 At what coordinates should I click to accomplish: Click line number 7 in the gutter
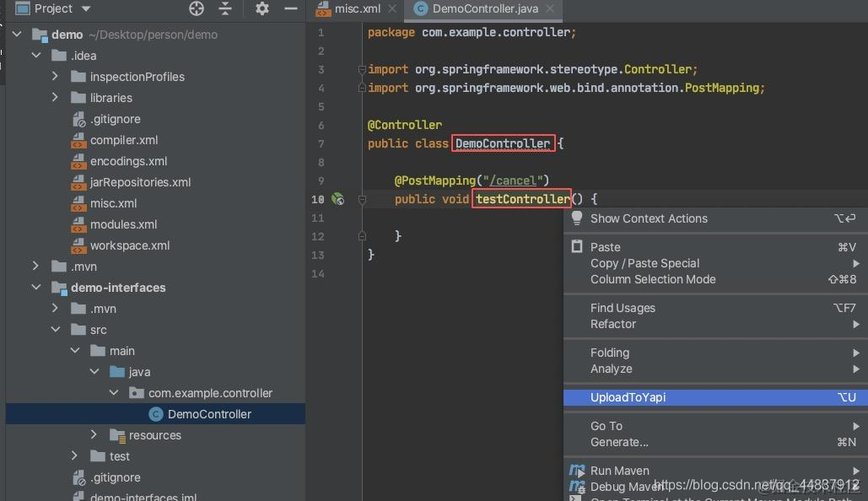(321, 143)
